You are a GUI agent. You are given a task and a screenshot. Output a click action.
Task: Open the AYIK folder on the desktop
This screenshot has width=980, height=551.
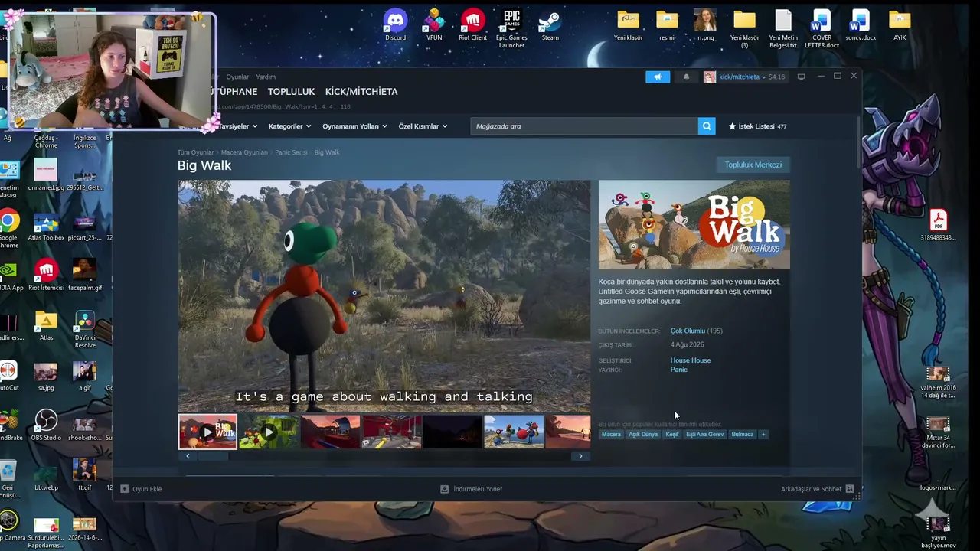900,24
